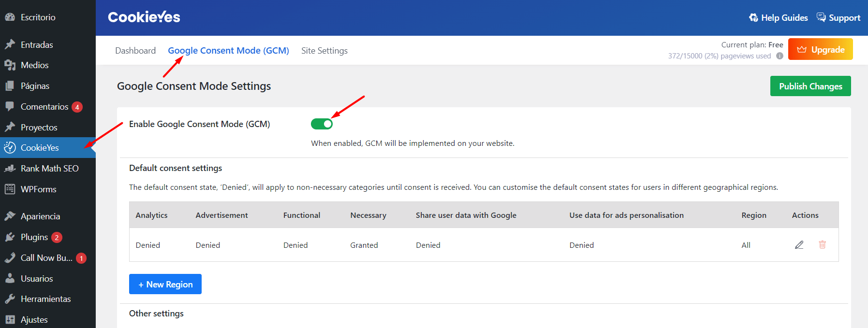Click the All value under Region
The height and width of the screenshot is (328, 868).
click(746, 245)
